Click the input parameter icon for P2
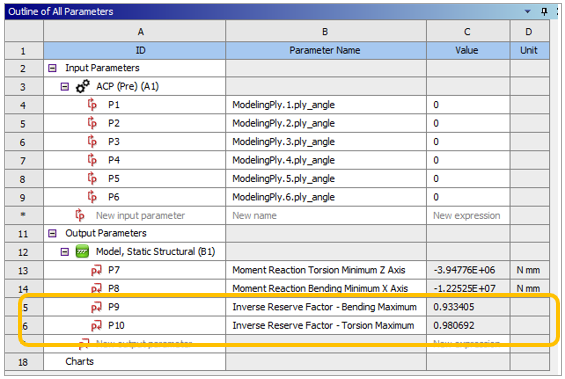This screenshot has width=565, height=379. coord(92,123)
